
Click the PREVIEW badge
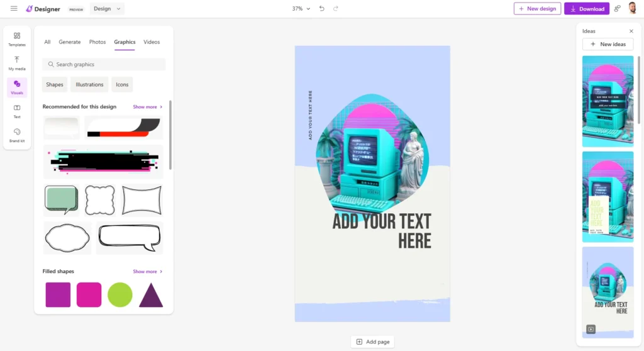click(x=76, y=9)
